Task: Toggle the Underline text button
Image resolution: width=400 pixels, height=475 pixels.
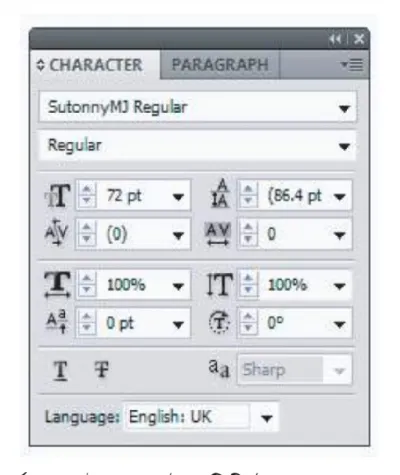Action: point(61,370)
